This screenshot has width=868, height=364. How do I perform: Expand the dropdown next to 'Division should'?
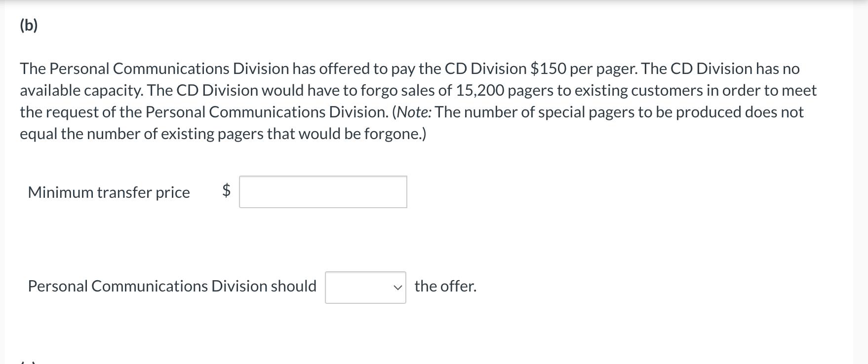[x=364, y=286]
